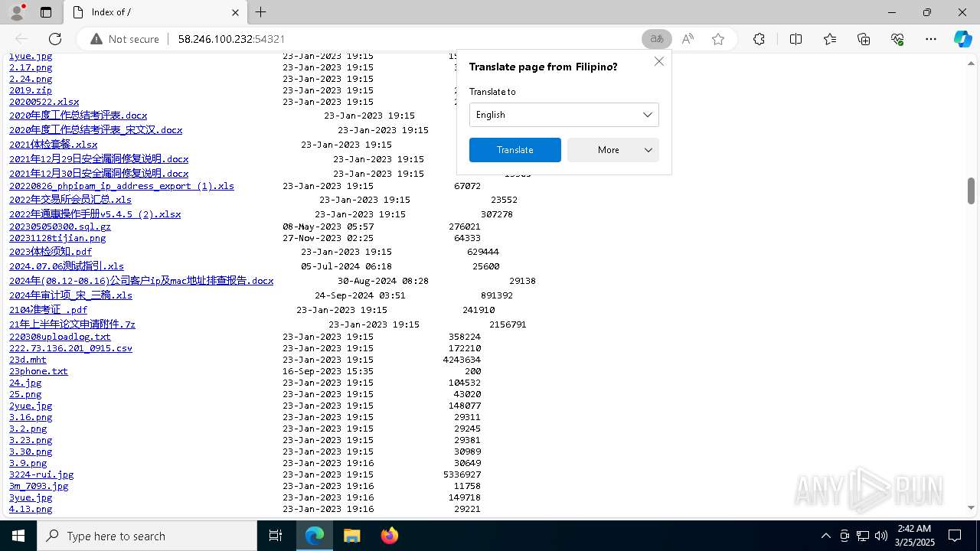The height and width of the screenshot is (551, 980).
Task: Open the 2.17.png file link
Action: [x=31, y=67]
